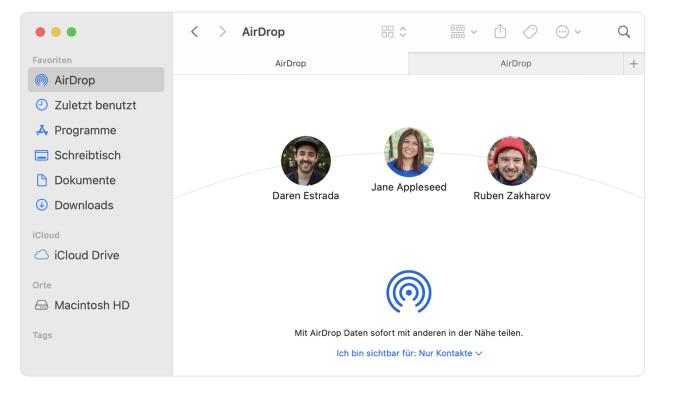Expand the More actions dropdown chevron

578,32
